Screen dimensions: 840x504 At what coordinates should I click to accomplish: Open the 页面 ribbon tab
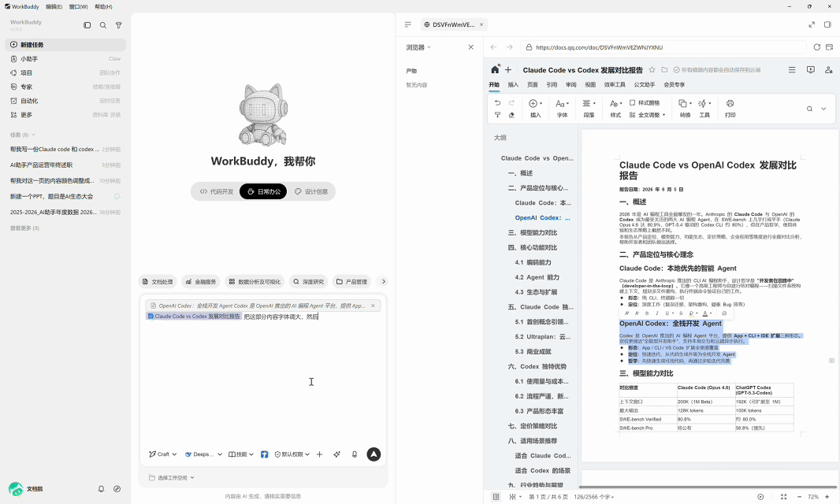[x=533, y=84]
